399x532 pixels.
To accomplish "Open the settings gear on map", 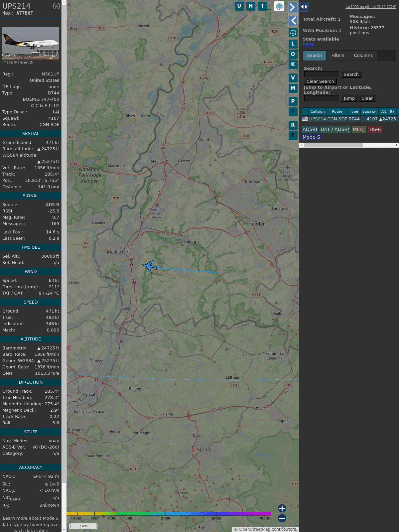I will pyautogui.click(x=293, y=33).
